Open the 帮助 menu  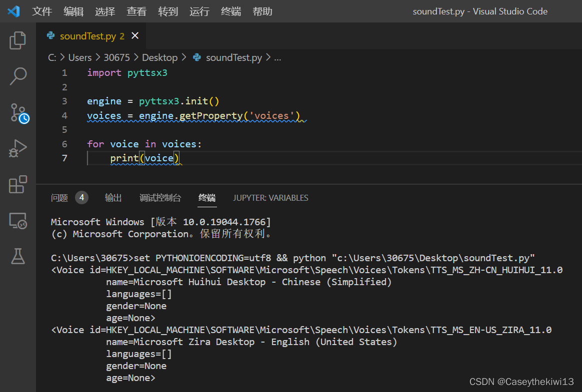[262, 11]
